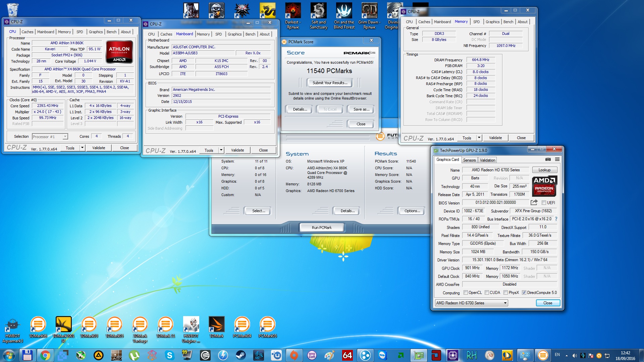Open Steam from taskbar

[240, 355]
